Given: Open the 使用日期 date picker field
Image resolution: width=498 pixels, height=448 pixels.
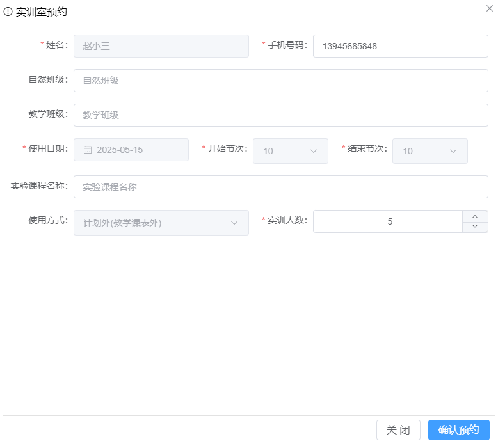Looking at the screenshot, I should pyautogui.click(x=138, y=150).
